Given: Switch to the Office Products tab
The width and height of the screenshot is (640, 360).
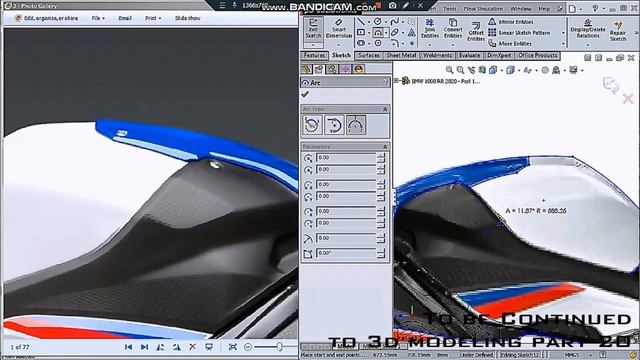Looking at the screenshot, I should [538, 56].
